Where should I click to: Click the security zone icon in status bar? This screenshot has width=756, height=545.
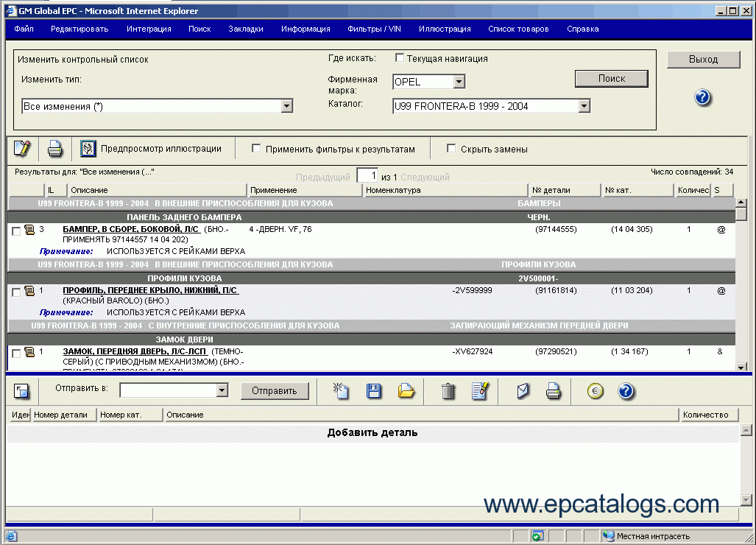tap(609, 536)
